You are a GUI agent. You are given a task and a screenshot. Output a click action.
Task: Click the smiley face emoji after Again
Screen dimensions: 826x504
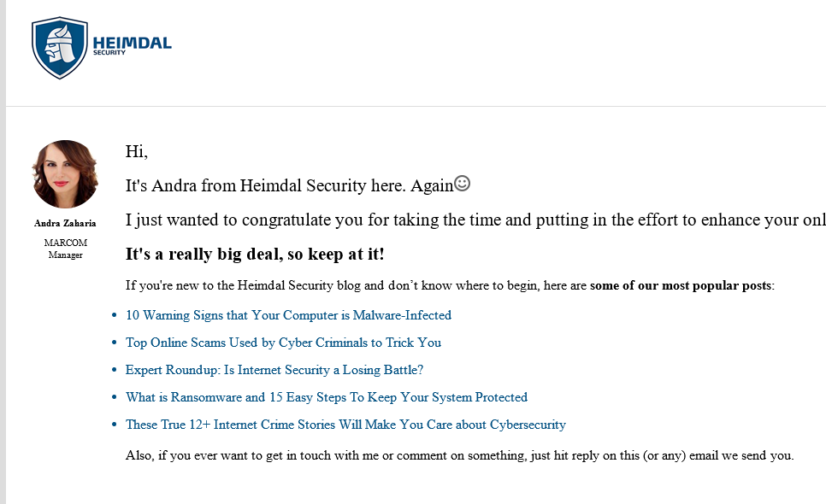462,184
